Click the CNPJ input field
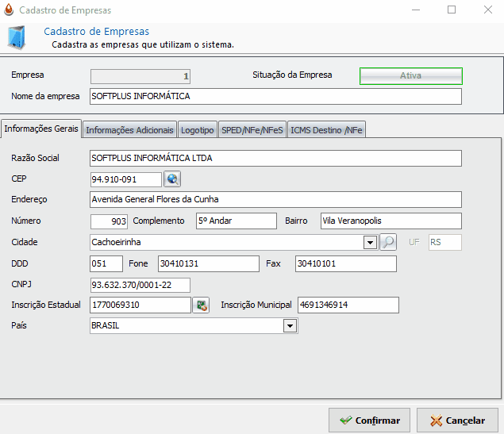504x434 pixels. click(x=140, y=285)
